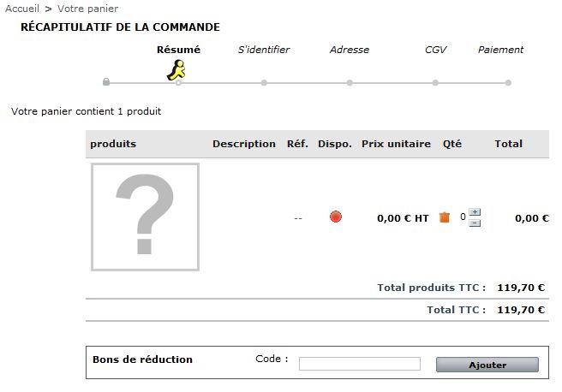Focus the reduction Code input field
Viewport: 562px width, 392px height.
[x=360, y=364]
